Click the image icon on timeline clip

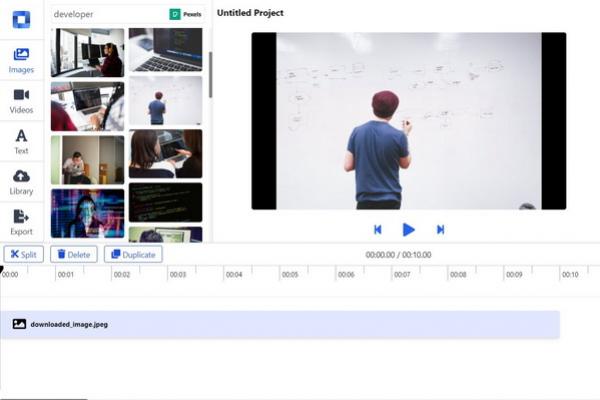coord(19,324)
